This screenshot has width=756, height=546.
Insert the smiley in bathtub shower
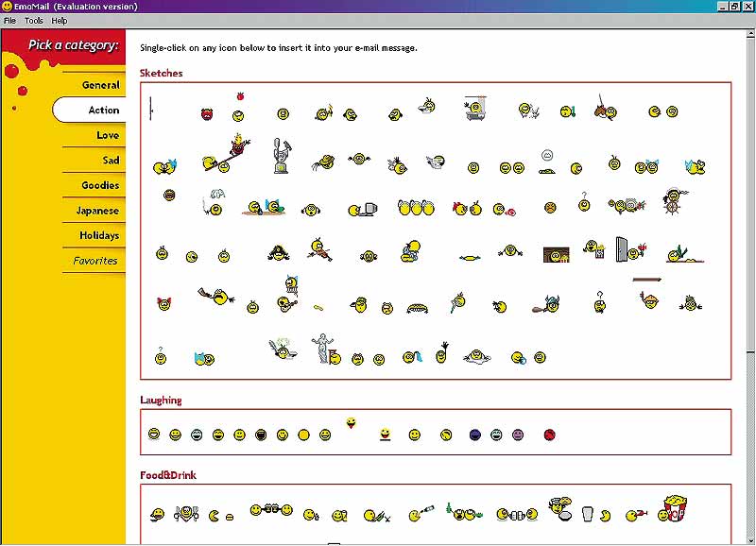coord(475,108)
